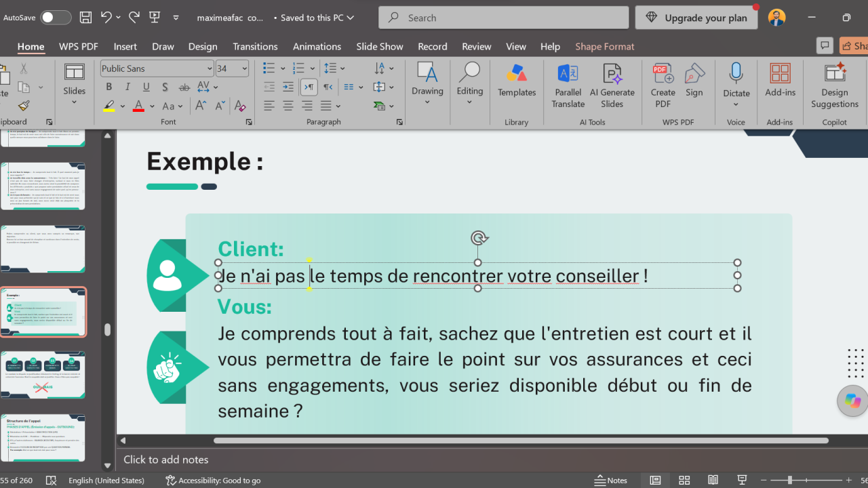The image size is (868, 488).
Task: Launch AI Generate Slides
Action: [612, 86]
